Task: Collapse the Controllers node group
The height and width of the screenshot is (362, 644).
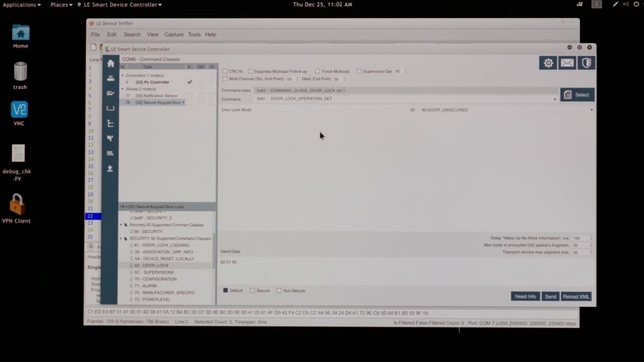Action: click(x=121, y=75)
